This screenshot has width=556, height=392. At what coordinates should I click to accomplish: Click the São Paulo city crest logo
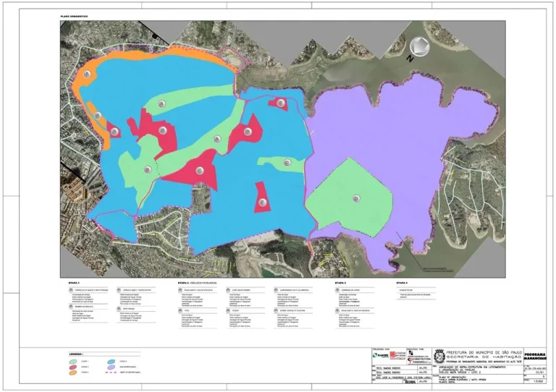[440, 354]
